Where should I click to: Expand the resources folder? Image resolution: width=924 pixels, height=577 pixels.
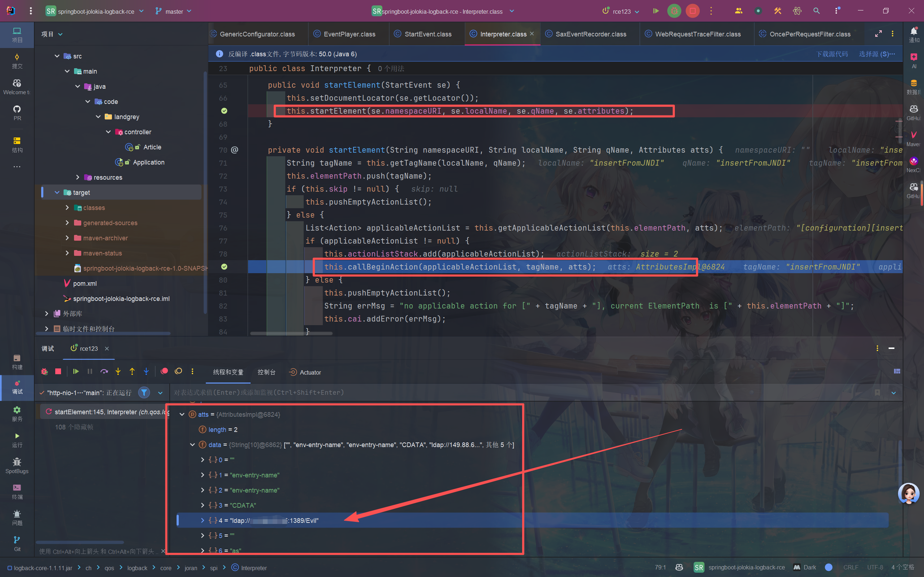[78, 178]
